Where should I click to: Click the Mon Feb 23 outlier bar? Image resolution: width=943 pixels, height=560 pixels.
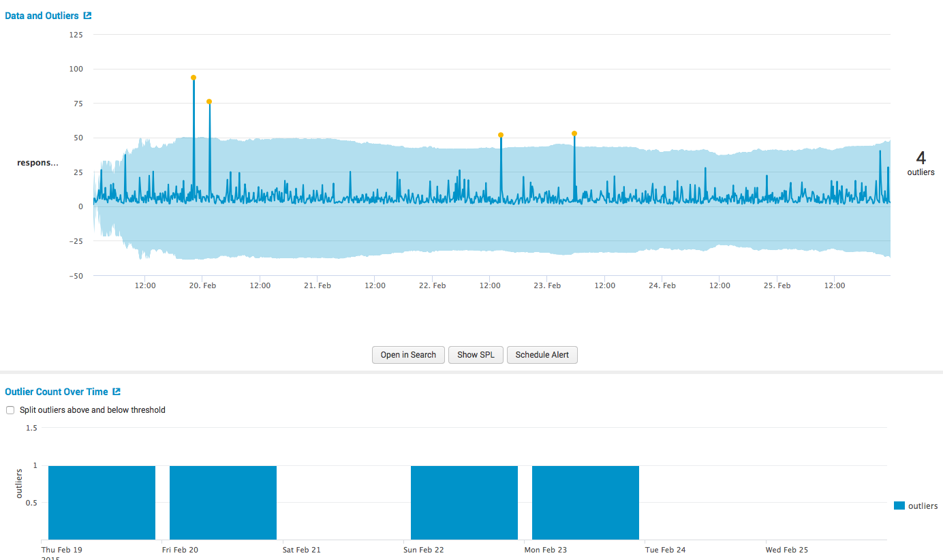click(585, 503)
